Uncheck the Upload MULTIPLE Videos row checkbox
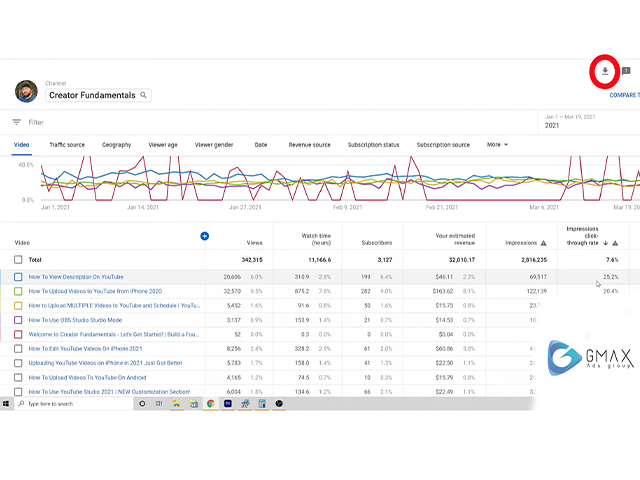640x480 pixels. (18, 305)
